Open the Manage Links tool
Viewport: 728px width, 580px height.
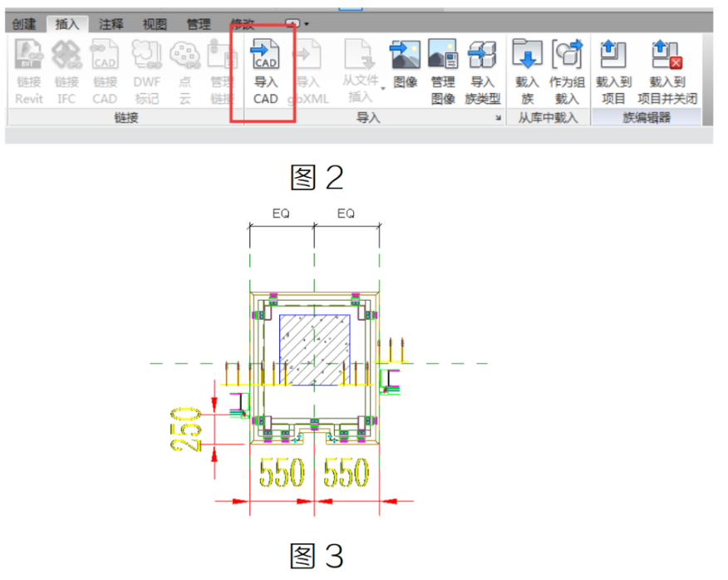click(222, 72)
